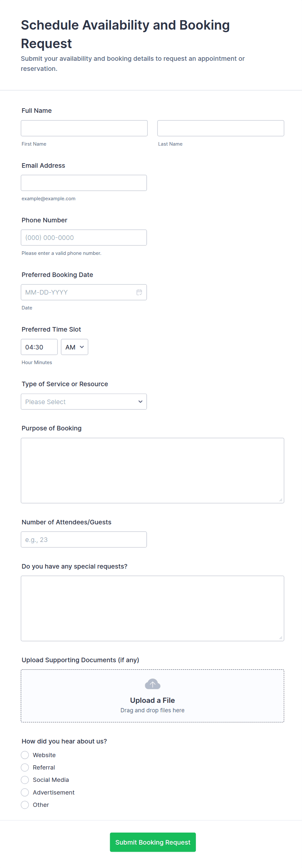This screenshot has height=868, width=302.
Task: Click the Last Name text box
Action: tap(220, 128)
